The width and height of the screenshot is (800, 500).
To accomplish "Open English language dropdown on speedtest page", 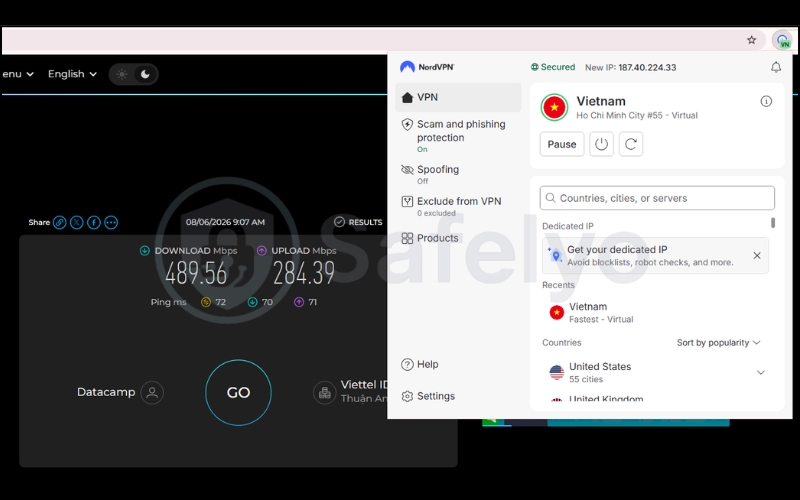I will point(72,74).
